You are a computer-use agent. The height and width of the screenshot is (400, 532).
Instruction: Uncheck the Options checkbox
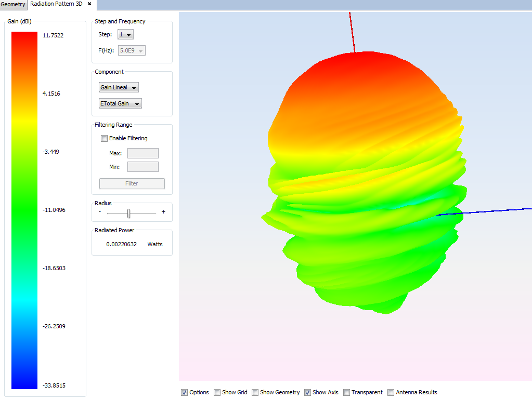(x=184, y=392)
